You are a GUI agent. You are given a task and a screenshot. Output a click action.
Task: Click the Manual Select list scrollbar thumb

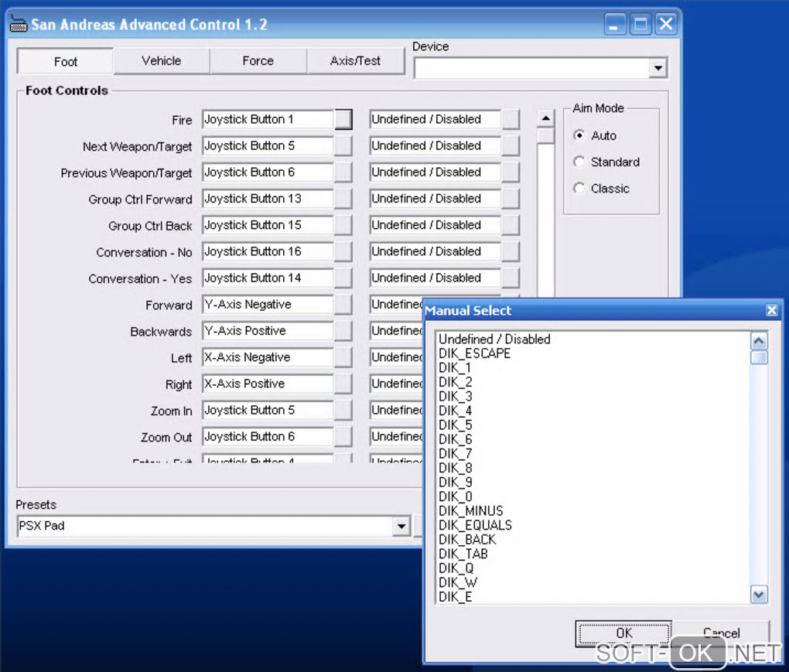(x=759, y=357)
